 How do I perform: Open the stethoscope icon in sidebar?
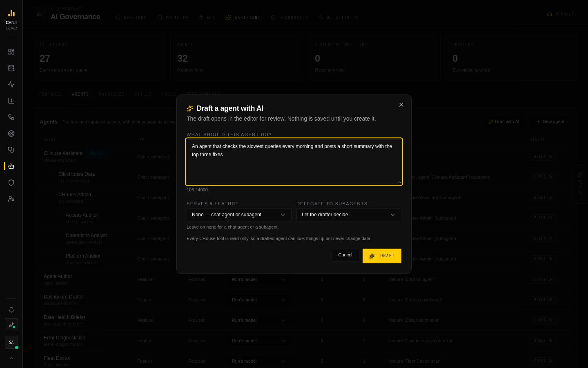(x=11, y=150)
